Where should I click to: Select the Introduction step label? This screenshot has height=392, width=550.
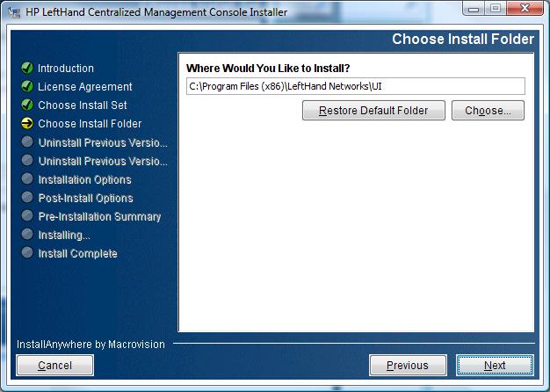(x=66, y=68)
